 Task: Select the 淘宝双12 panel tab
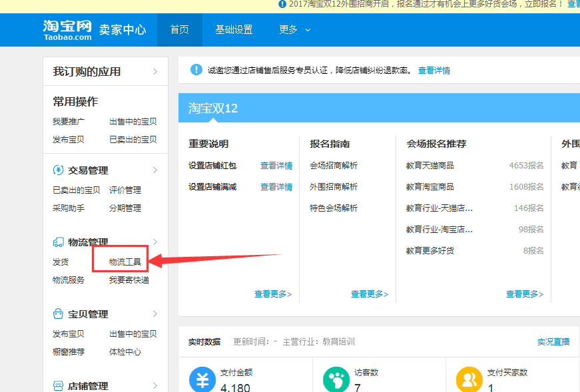click(213, 108)
